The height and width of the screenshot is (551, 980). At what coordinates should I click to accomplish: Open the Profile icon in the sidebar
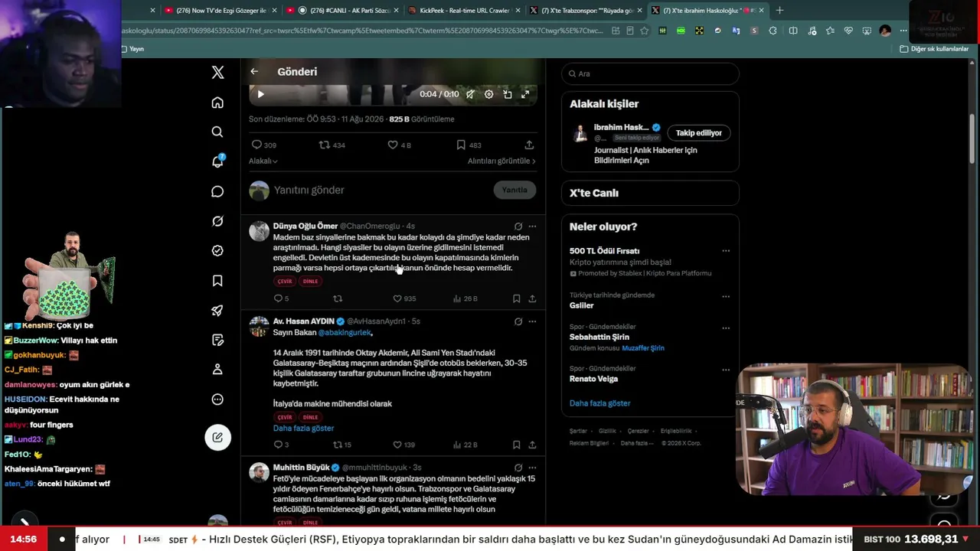[217, 370]
